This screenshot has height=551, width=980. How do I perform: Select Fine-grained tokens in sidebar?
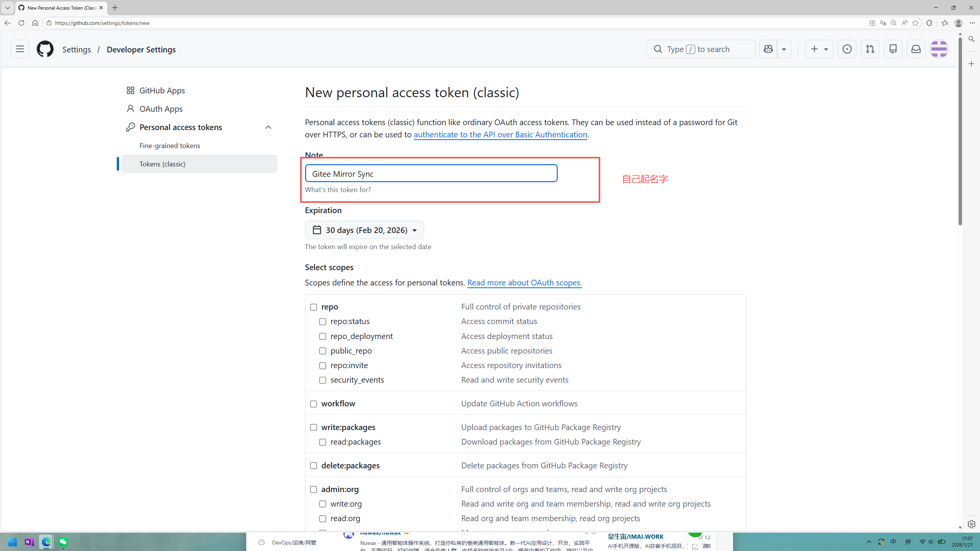tap(170, 145)
